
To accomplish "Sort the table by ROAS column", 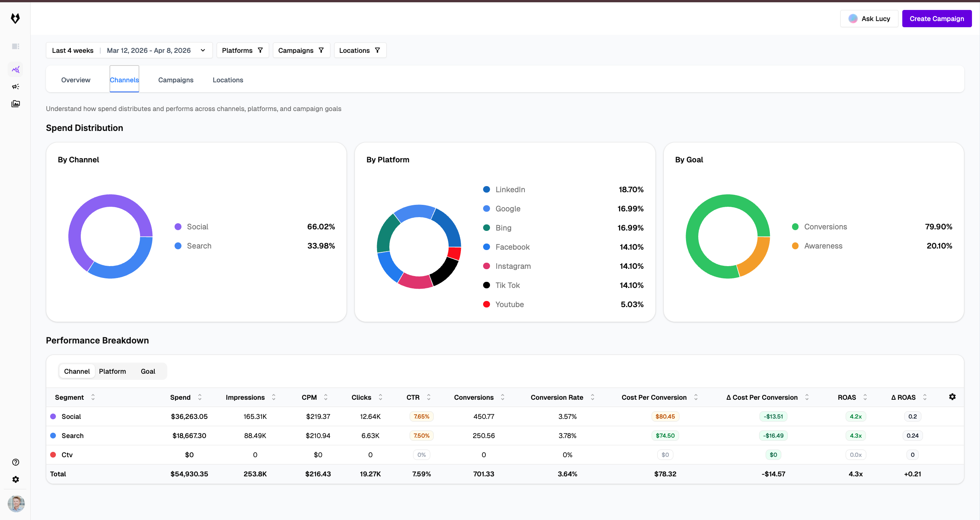I will click(866, 397).
